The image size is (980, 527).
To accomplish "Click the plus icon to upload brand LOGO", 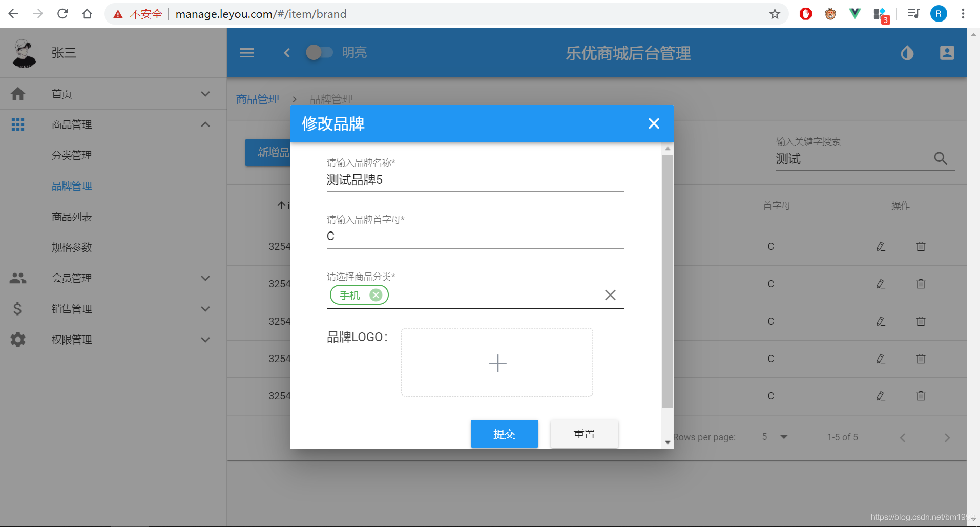I will (496, 363).
